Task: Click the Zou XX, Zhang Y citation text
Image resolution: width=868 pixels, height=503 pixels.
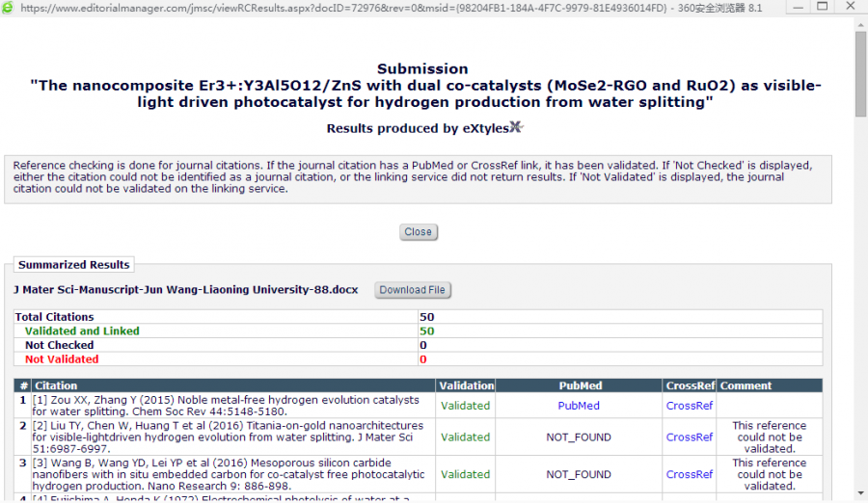Action: pos(226,406)
